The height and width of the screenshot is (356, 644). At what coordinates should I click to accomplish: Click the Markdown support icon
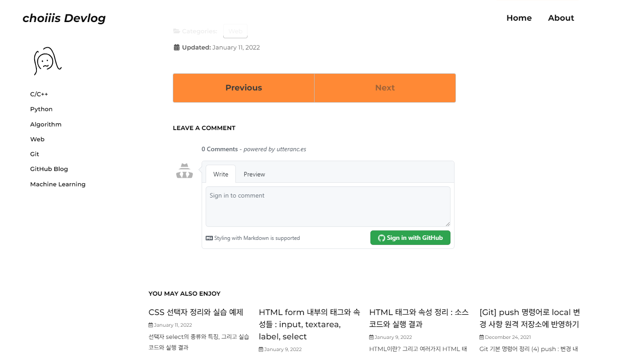pos(209,238)
